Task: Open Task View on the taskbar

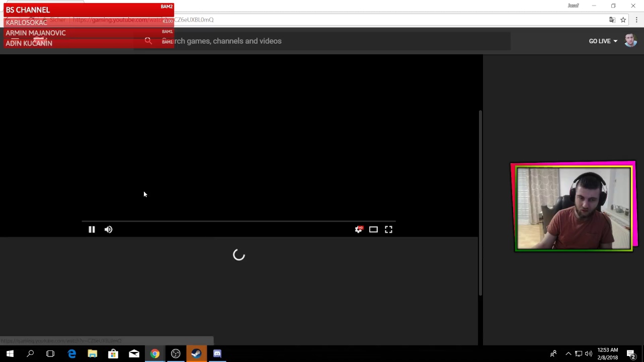Action: point(50,354)
